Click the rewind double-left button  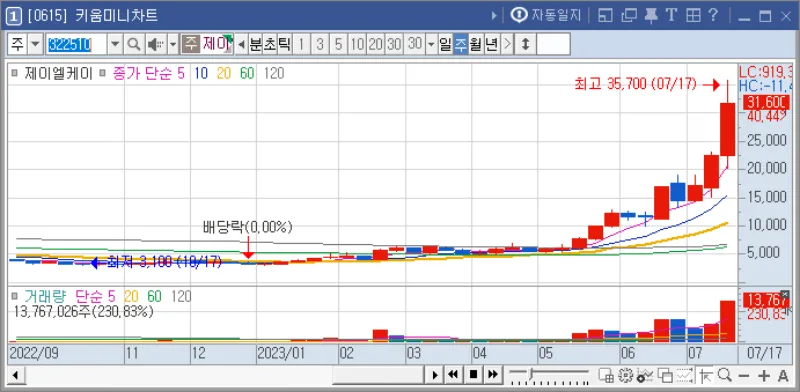click(453, 375)
